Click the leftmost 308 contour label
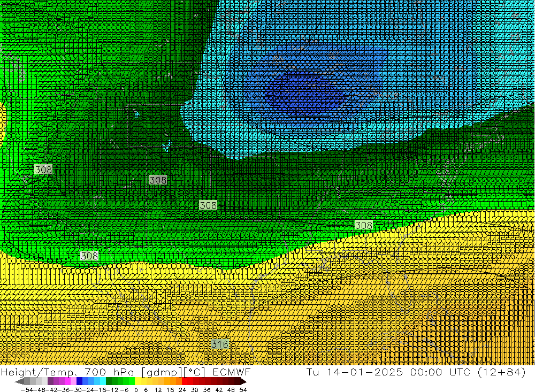 point(43,169)
